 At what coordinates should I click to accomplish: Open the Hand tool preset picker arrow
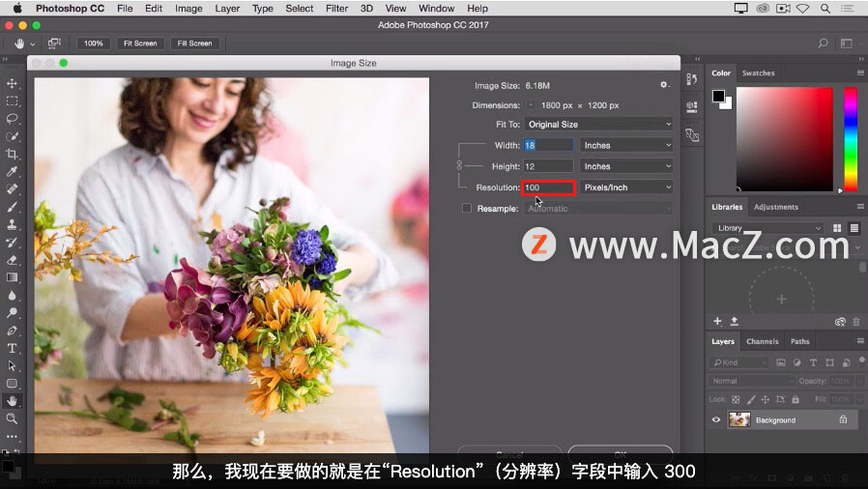(x=33, y=43)
